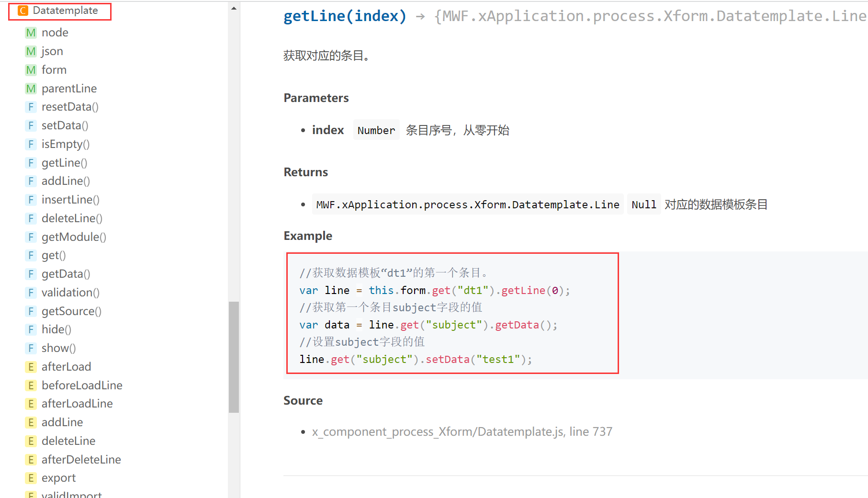Select insertLine() in the sidebar
868x498 pixels.
coord(70,200)
